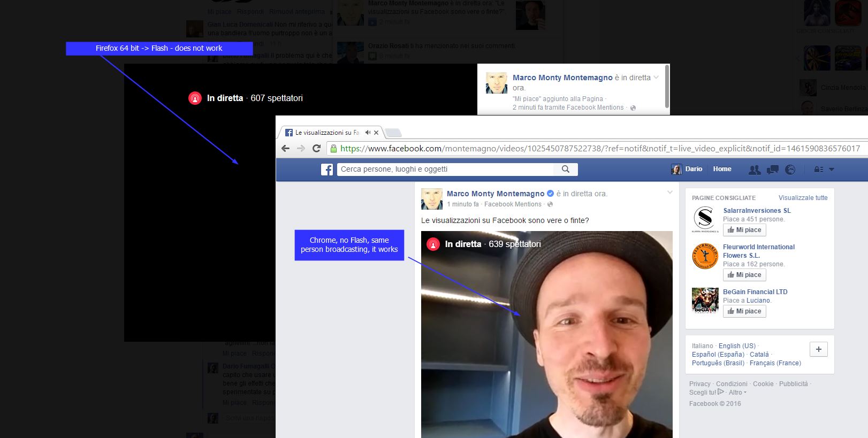This screenshot has height=438, width=868.
Task: Open the Pubblicità footer link
Action: pyautogui.click(x=794, y=384)
